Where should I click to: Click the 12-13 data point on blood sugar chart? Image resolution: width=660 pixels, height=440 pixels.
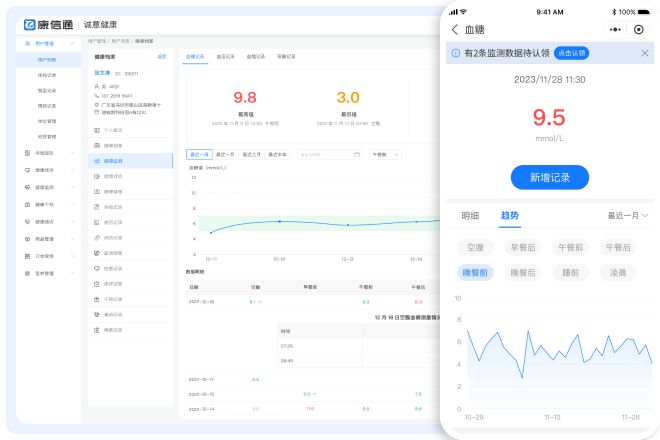point(348,225)
